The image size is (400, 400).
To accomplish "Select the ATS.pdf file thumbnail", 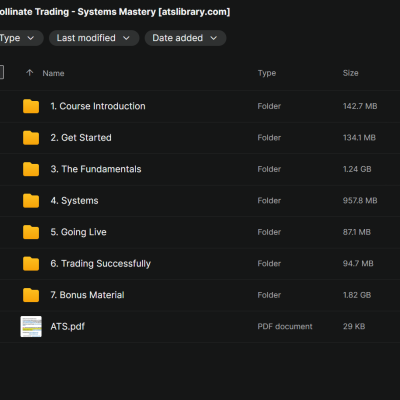I will coord(31,326).
